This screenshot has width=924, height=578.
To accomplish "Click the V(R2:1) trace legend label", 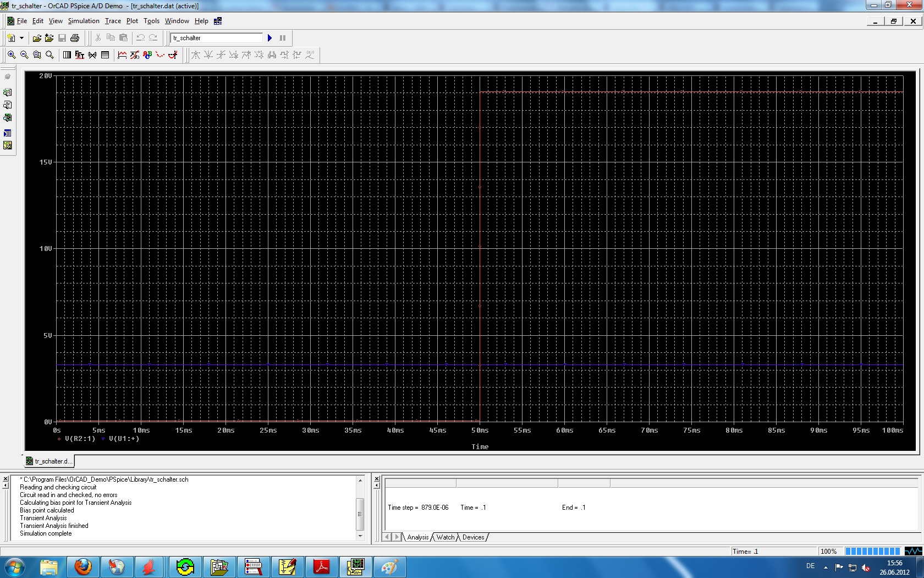I will (x=80, y=439).
